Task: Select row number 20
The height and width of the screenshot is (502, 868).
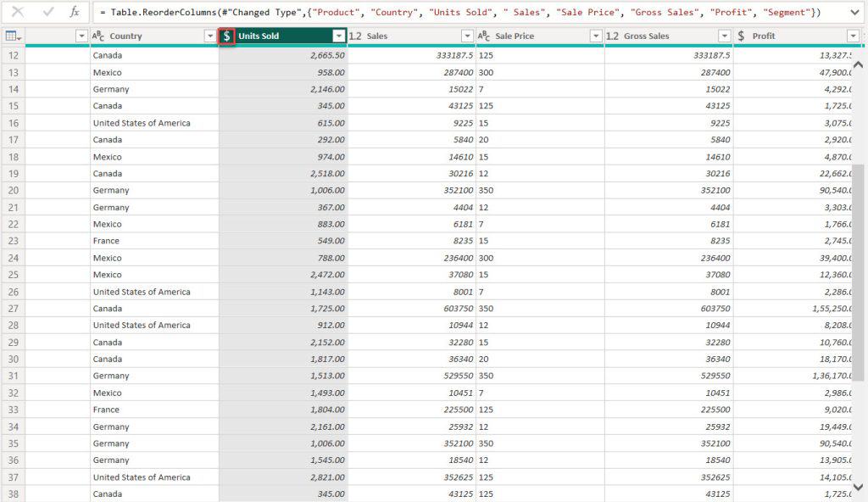Action: pos(14,191)
